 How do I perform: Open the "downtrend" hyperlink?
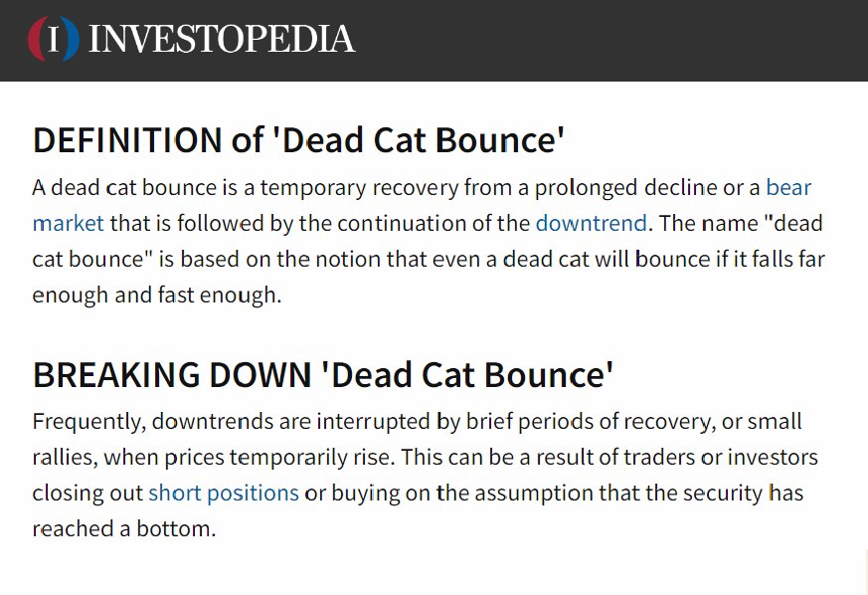(x=591, y=222)
